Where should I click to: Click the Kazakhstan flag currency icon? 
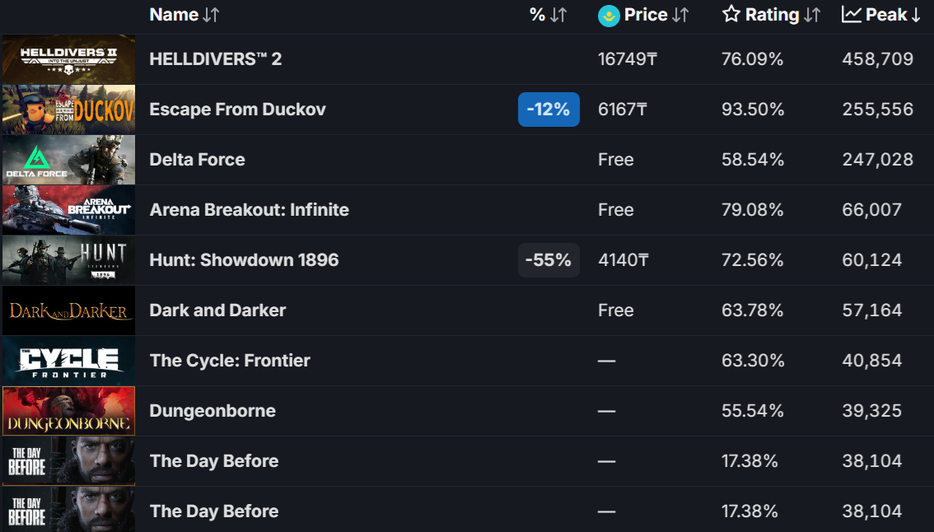(x=608, y=15)
